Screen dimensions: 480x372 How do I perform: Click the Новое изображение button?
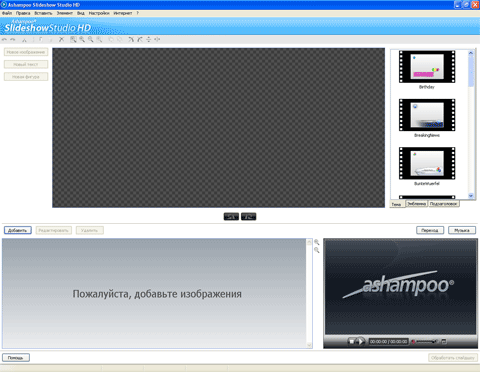26,52
